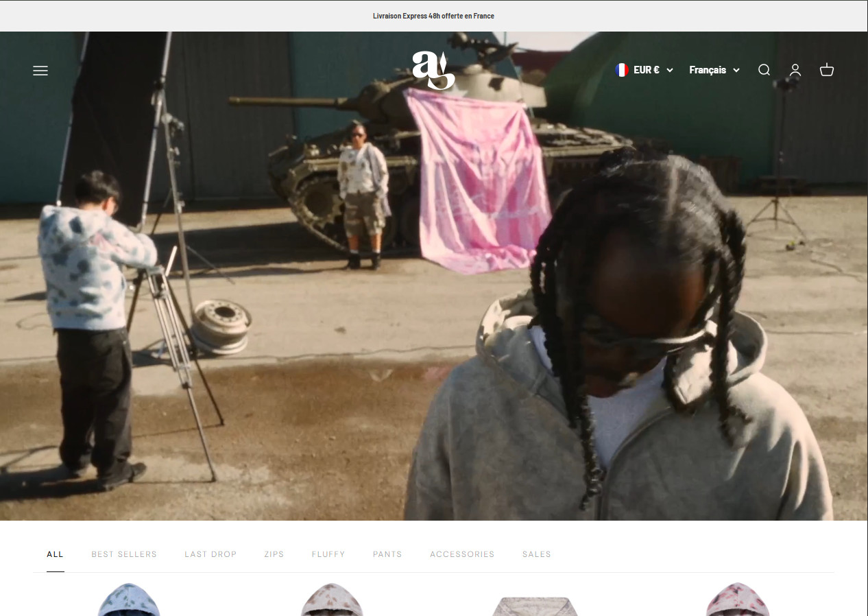
Task: Open the third grey garment product
Action: click(535, 605)
